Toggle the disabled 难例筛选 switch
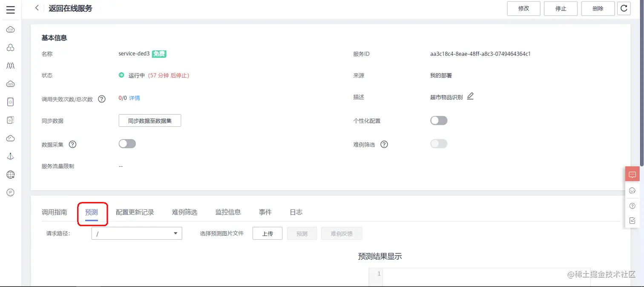This screenshot has width=644, height=287. click(x=439, y=144)
